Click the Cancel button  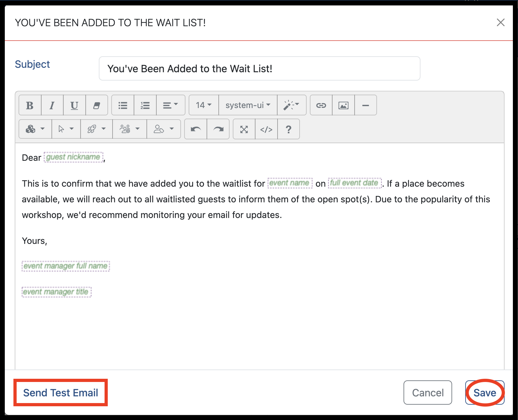coord(428,393)
